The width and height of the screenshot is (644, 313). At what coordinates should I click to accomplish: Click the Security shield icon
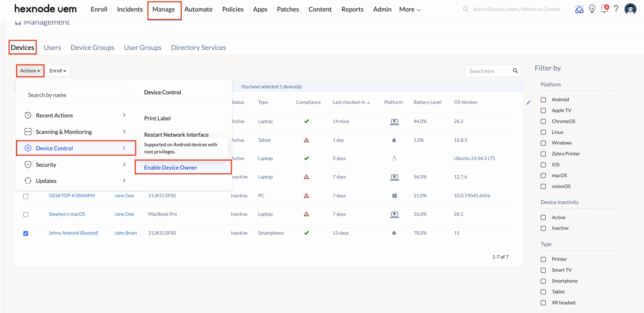[x=28, y=165]
